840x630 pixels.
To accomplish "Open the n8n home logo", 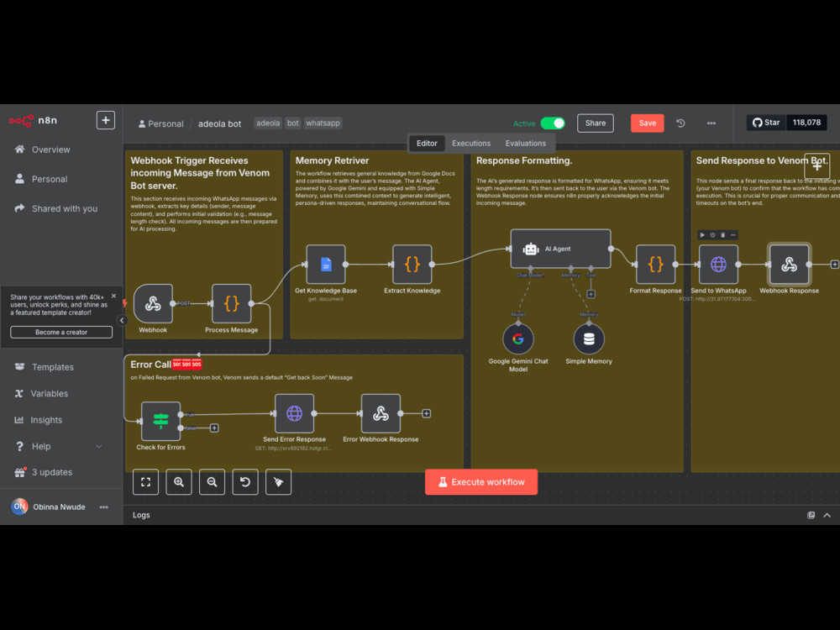I will (x=34, y=120).
